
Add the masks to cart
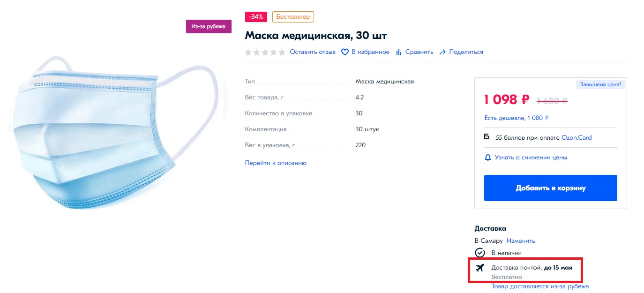pos(550,188)
